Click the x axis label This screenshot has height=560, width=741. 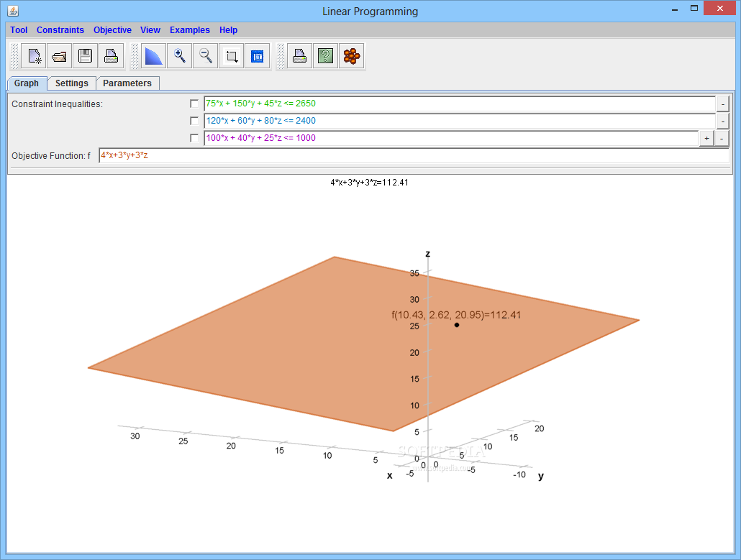point(389,475)
